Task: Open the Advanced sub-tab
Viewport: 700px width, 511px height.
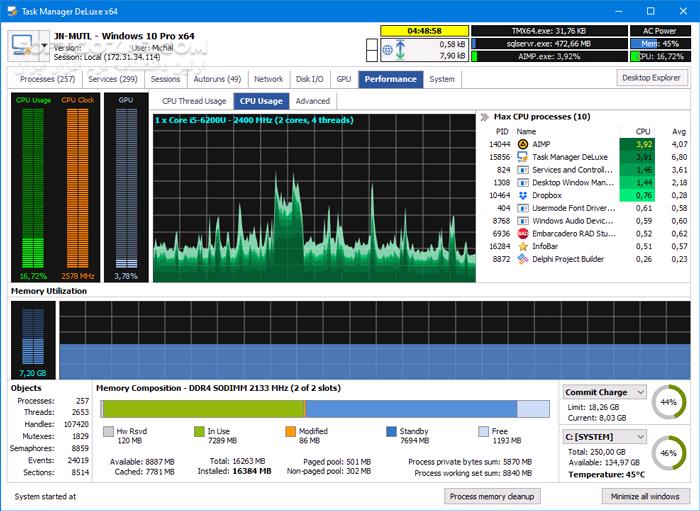Action: pos(313,101)
